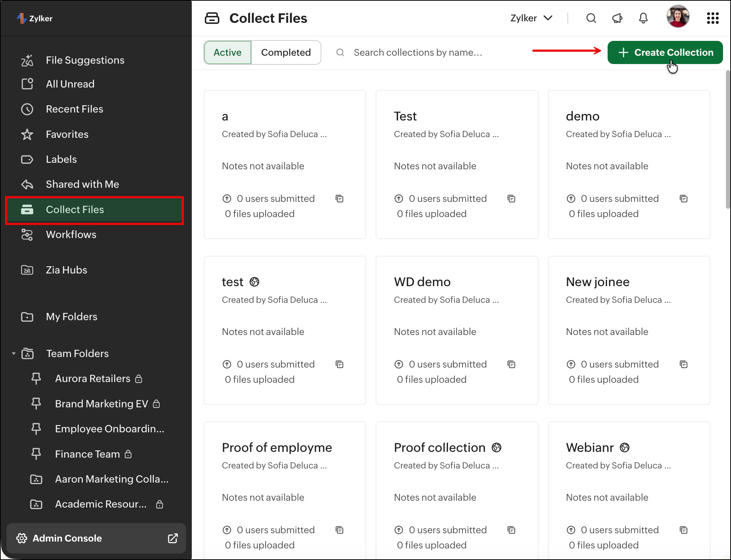Switch to the Active collections toggle
Screen dimensions: 731x560
[228, 52]
